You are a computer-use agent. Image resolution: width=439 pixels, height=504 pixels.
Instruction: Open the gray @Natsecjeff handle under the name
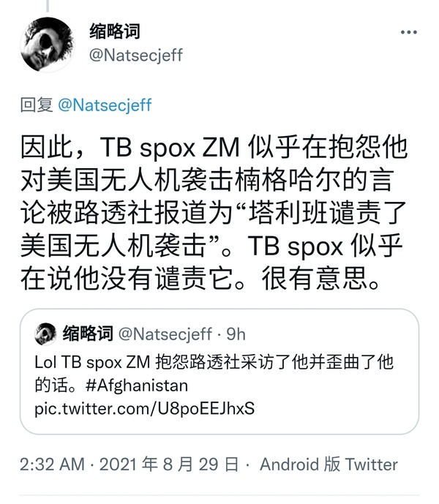[x=135, y=55]
